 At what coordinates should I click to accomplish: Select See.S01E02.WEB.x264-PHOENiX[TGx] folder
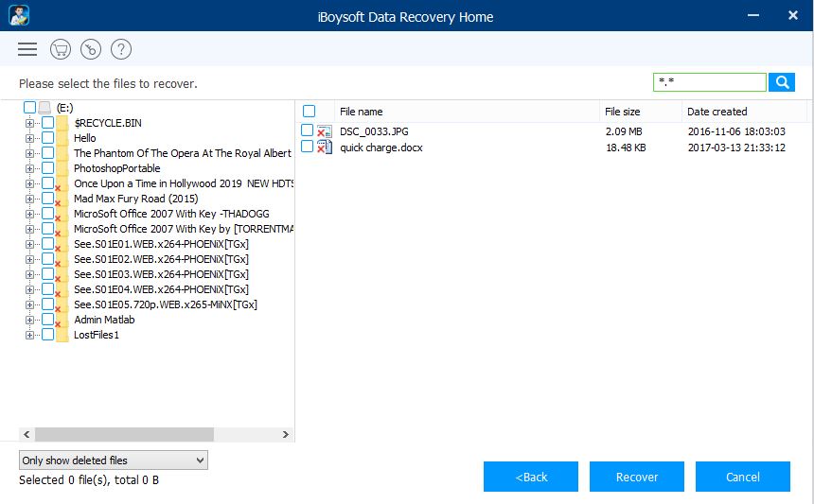coord(161,259)
